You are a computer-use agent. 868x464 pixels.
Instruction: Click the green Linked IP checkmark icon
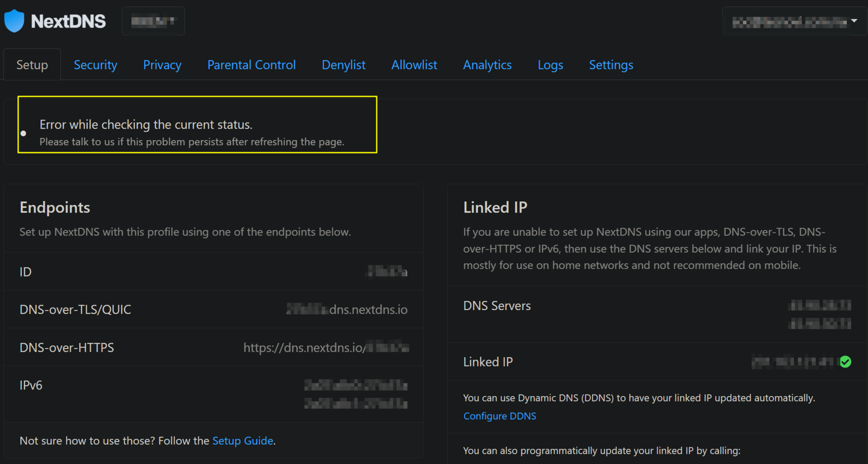pos(846,362)
